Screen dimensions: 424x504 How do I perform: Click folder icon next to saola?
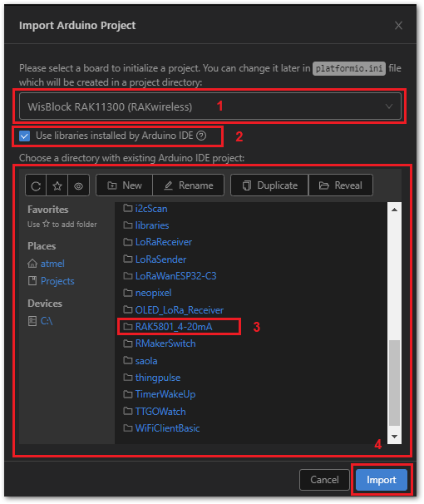pos(128,361)
